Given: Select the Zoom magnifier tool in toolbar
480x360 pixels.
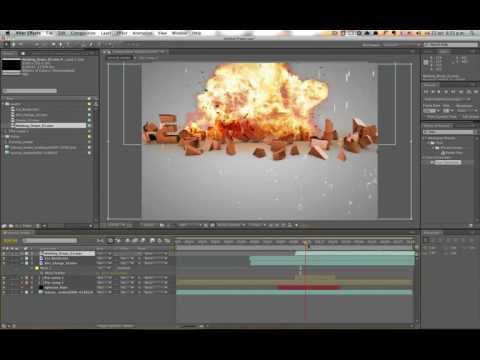Looking at the screenshot, I should pyautogui.click(x=21, y=44).
